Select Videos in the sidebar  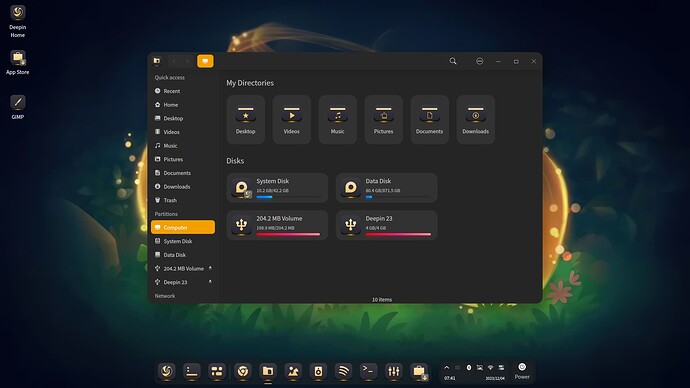click(183, 132)
